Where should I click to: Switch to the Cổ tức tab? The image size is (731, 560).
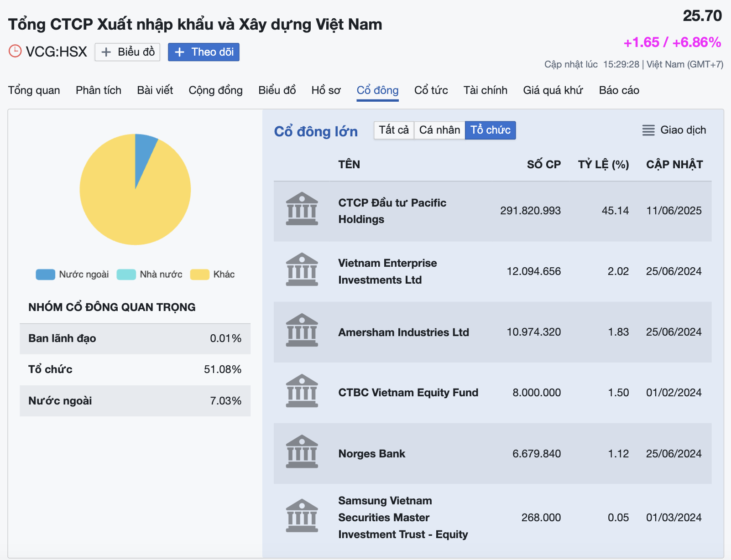[x=431, y=90]
